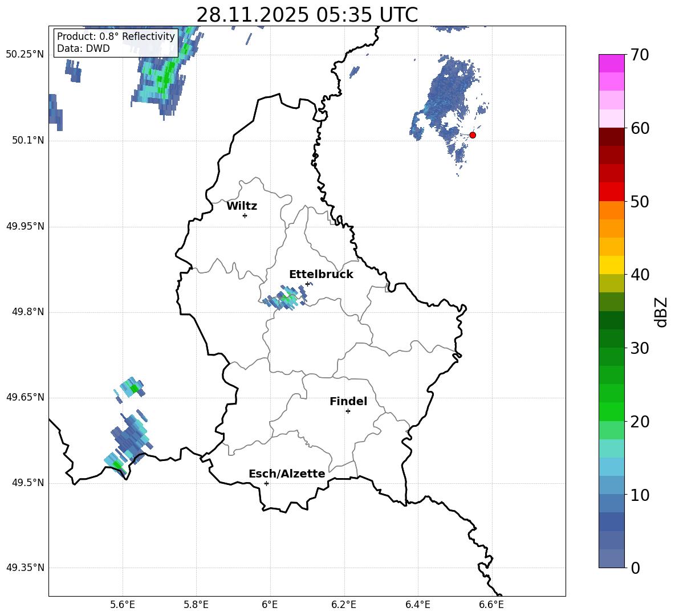Click the bright green colorbar segment above 20
This screenshot has width=675, height=616.
pos(612,411)
